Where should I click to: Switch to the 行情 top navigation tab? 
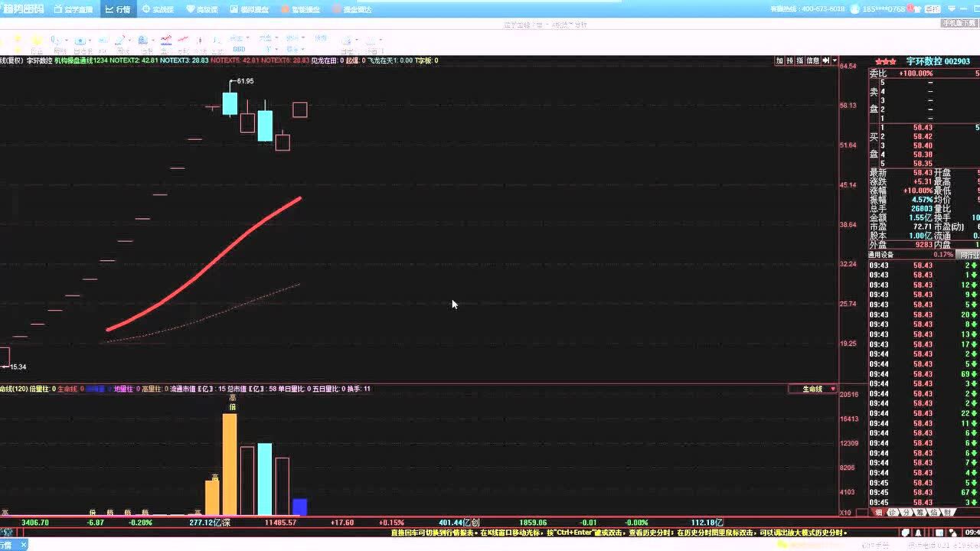point(118,10)
